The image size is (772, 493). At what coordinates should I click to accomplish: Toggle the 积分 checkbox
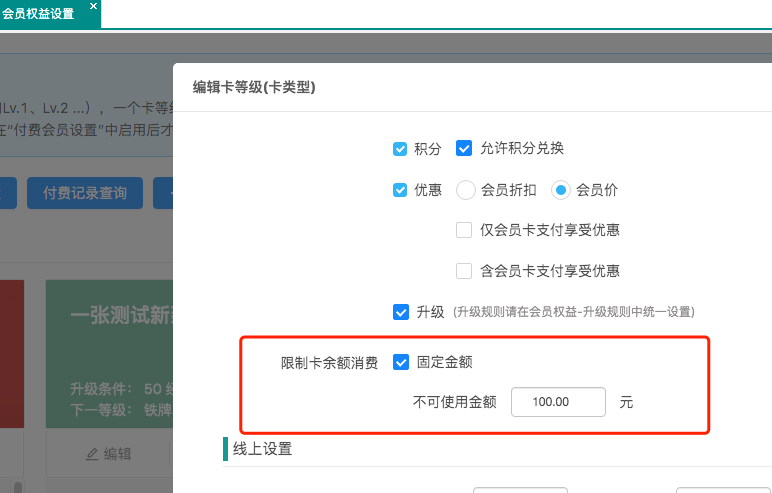click(x=400, y=149)
